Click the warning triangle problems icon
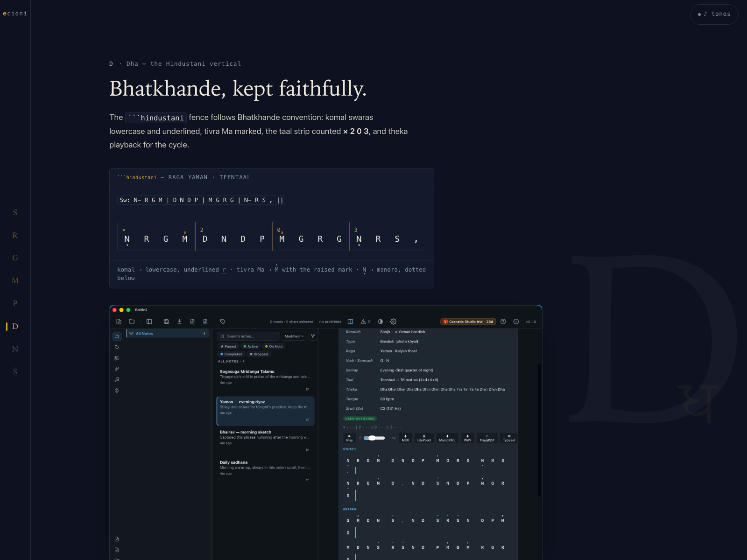The image size is (747, 560). (363, 322)
